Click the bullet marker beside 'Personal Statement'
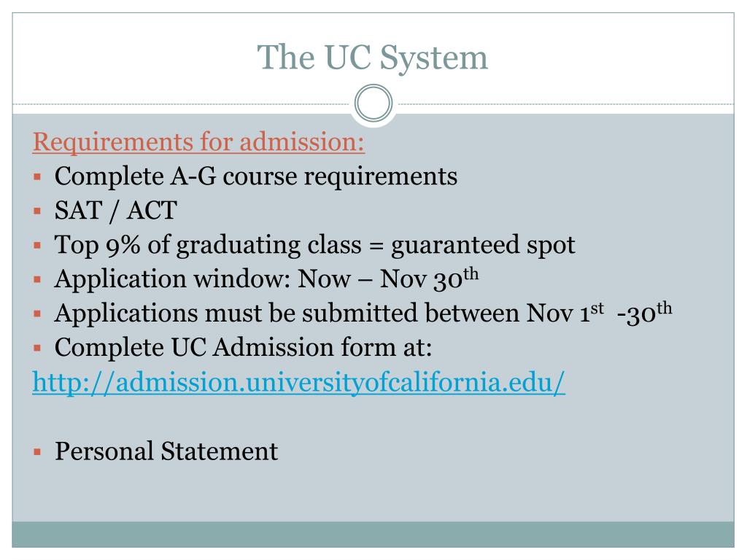Viewport: 747px width, 560px height. point(38,452)
